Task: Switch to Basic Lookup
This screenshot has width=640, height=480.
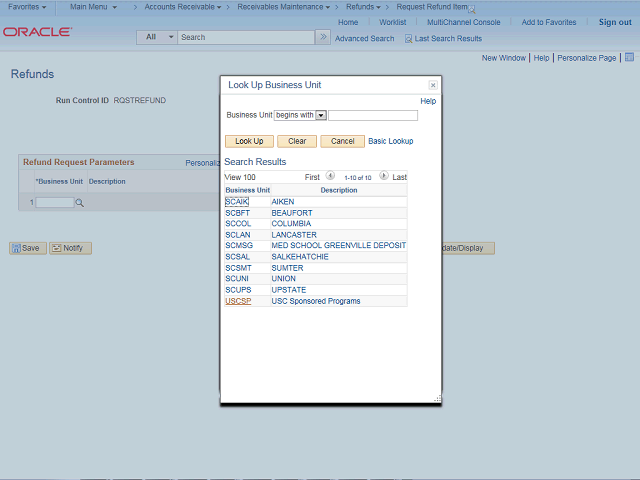Action: pos(391,141)
